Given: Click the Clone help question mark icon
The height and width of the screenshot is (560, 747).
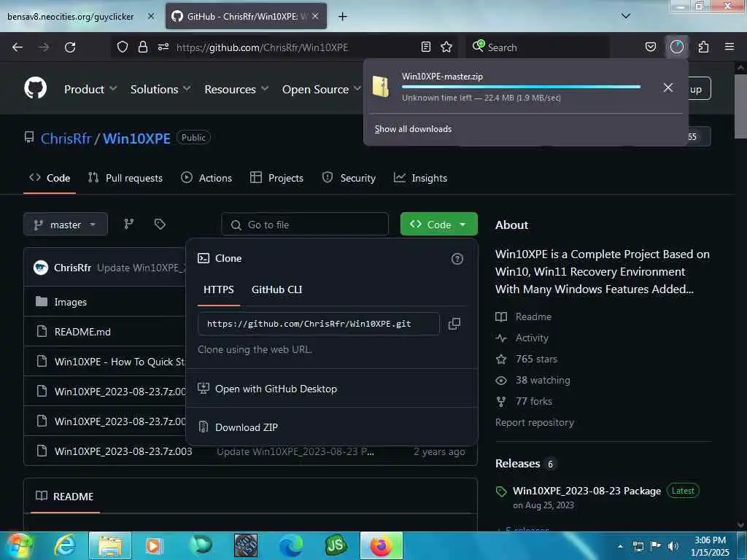Looking at the screenshot, I should [x=457, y=259].
